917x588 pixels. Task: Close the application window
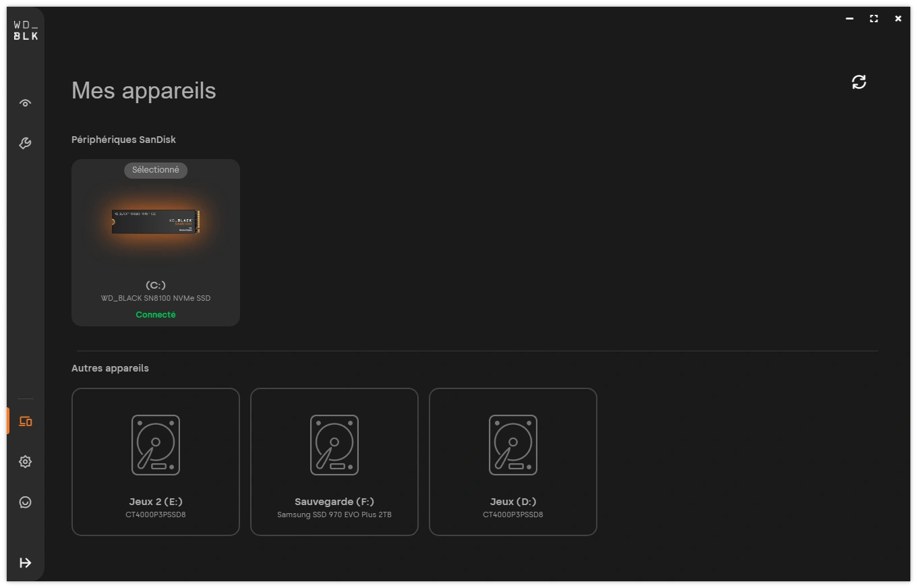tap(898, 19)
